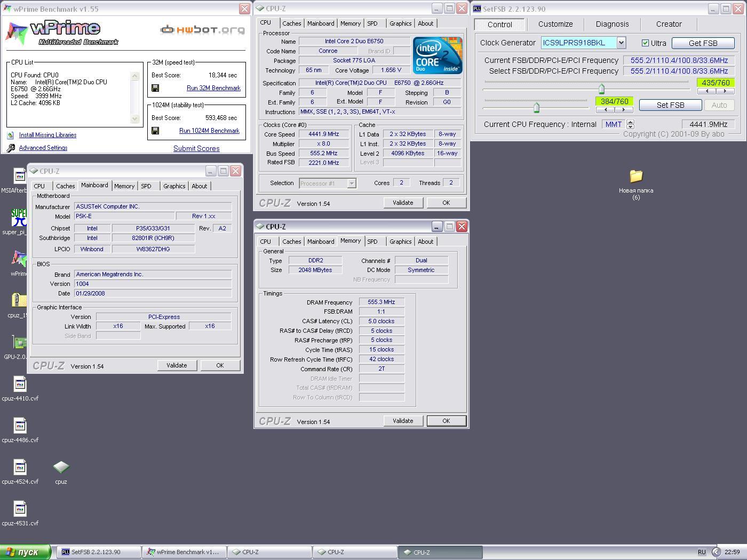
Task: Select the GPU-Z desktop icon
Action: [19, 342]
